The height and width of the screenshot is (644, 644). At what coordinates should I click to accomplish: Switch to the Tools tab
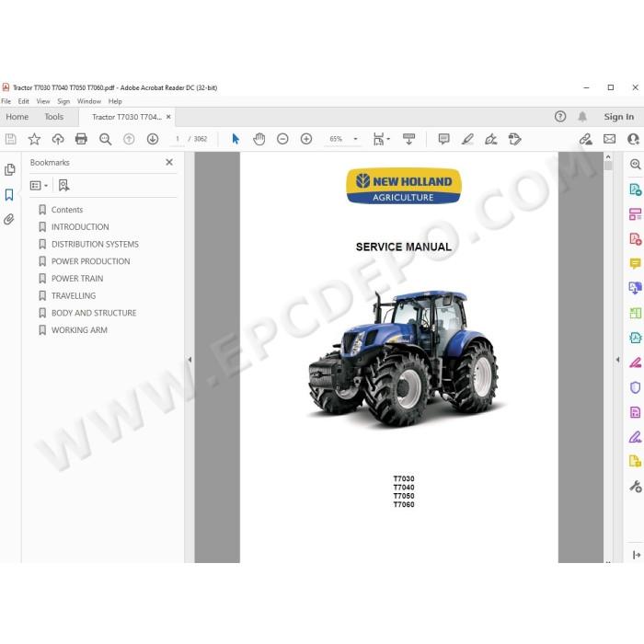(x=53, y=117)
